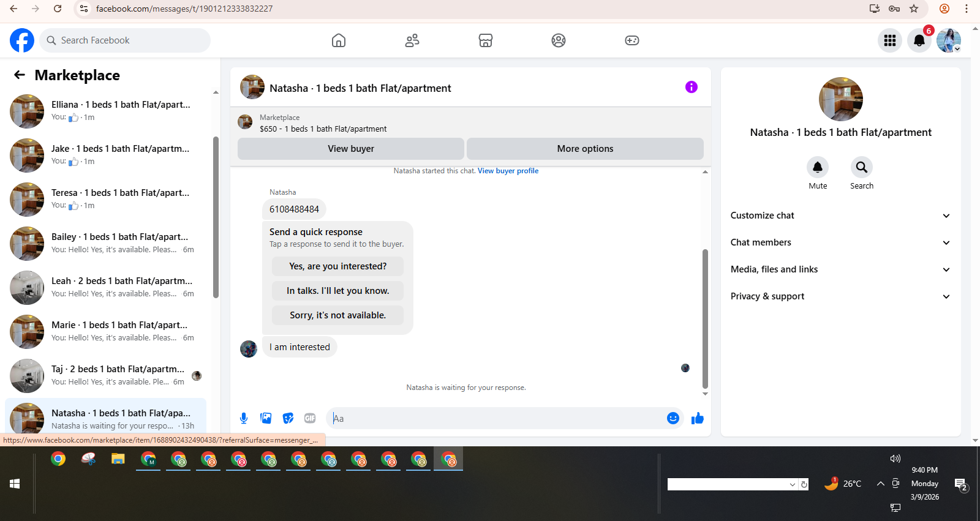Open Chrome three-dot menu
The width and height of the screenshot is (980, 521).
pyautogui.click(x=967, y=9)
